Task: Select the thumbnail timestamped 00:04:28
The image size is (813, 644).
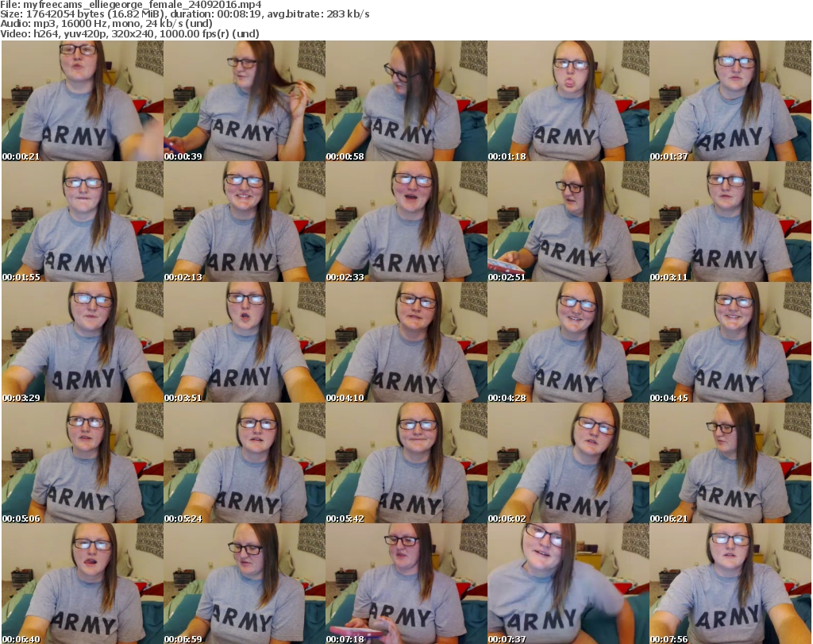Action: [x=568, y=342]
